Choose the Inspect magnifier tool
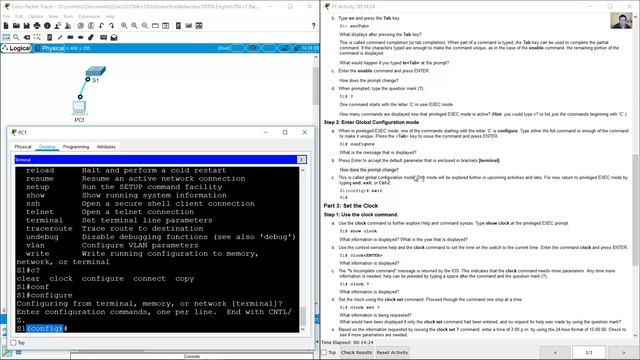This screenshot has height=360, width=640. (16, 37)
